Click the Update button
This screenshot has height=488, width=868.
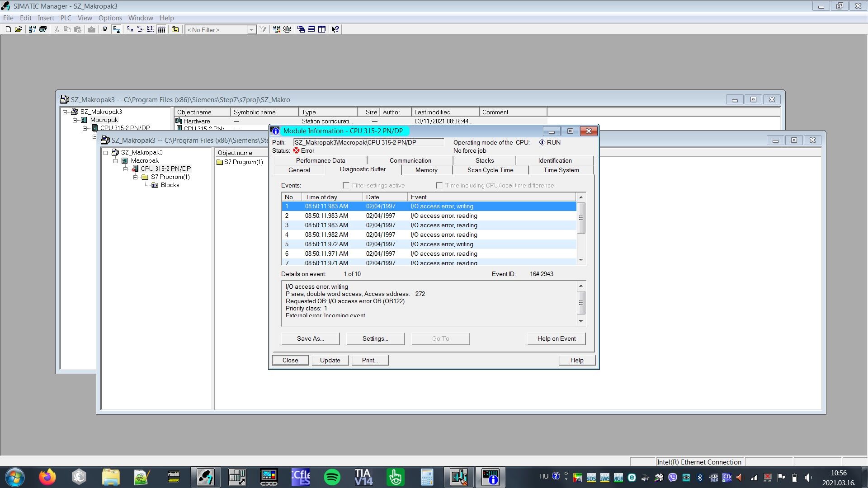pyautogui.click(x=330, y=360)
